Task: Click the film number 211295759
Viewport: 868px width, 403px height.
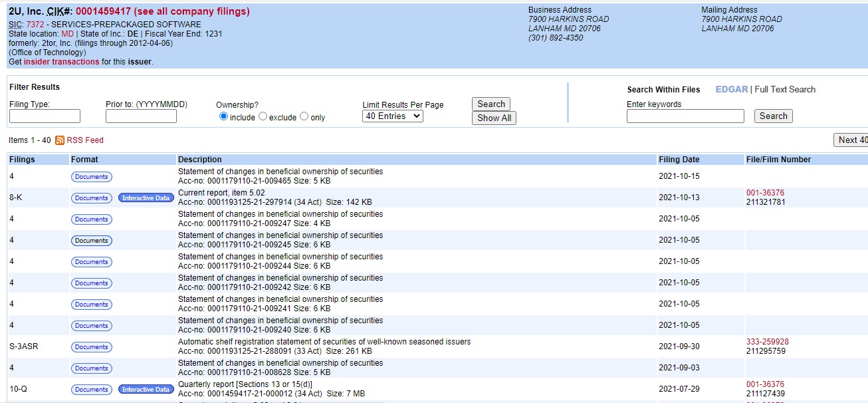Action: (766, 351)
